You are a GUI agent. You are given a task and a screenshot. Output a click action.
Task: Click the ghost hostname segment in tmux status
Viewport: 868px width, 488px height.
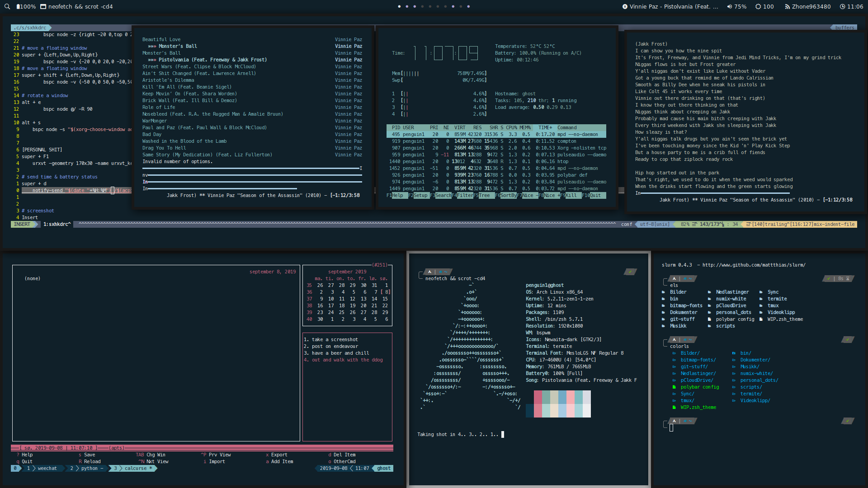pos(383,469)
